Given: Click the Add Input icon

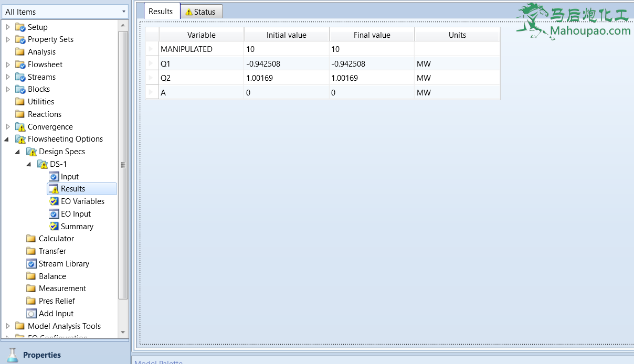Looking at the screenshot, I should [x=31, y=314].
